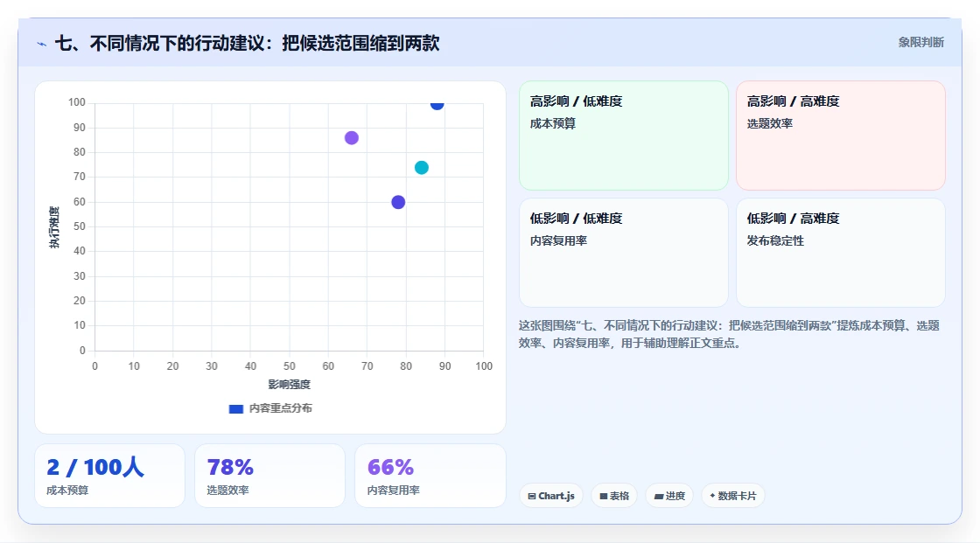Click the 2 / 100人 成本预算 stat card
This screenshot has height=543, width=980.
click(110, 476)
